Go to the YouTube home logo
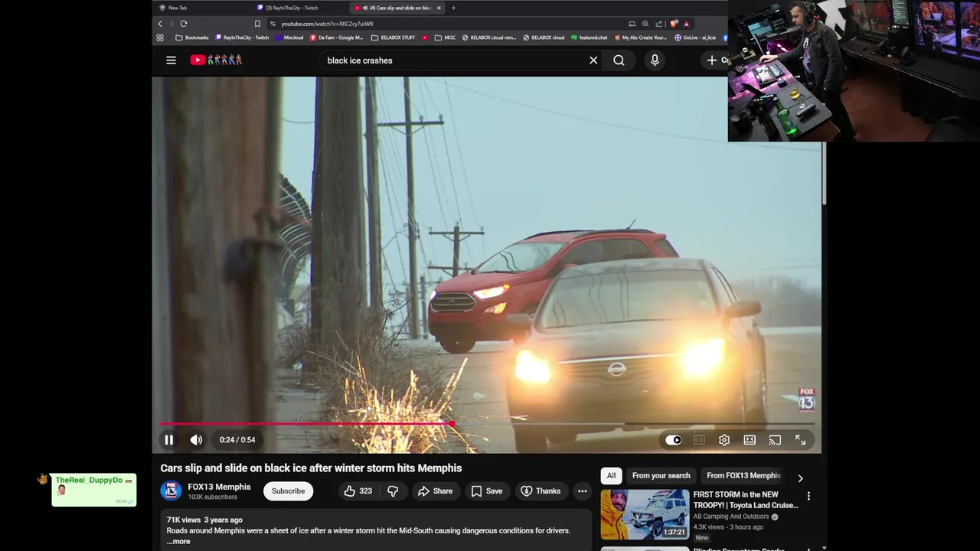 point(216,60)
